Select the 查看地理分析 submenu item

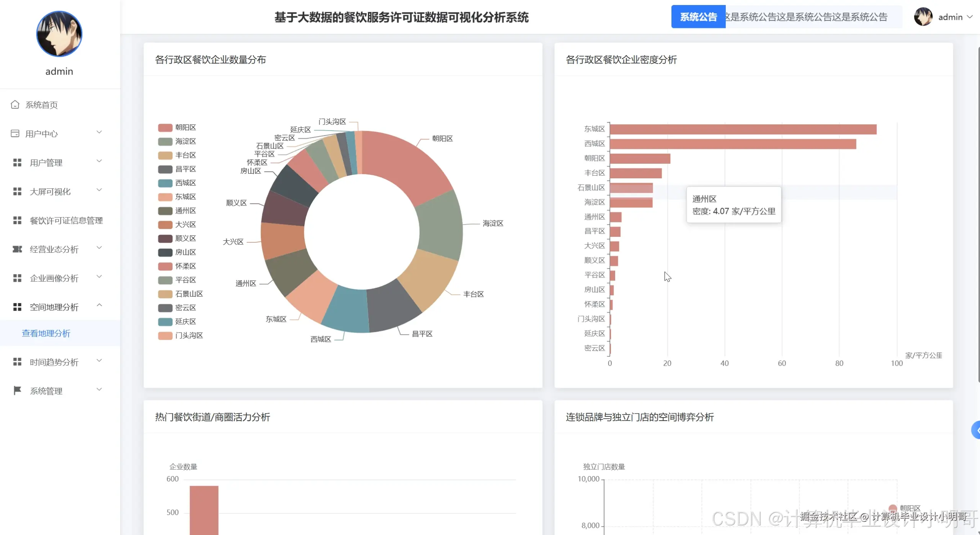click(46, 333)
